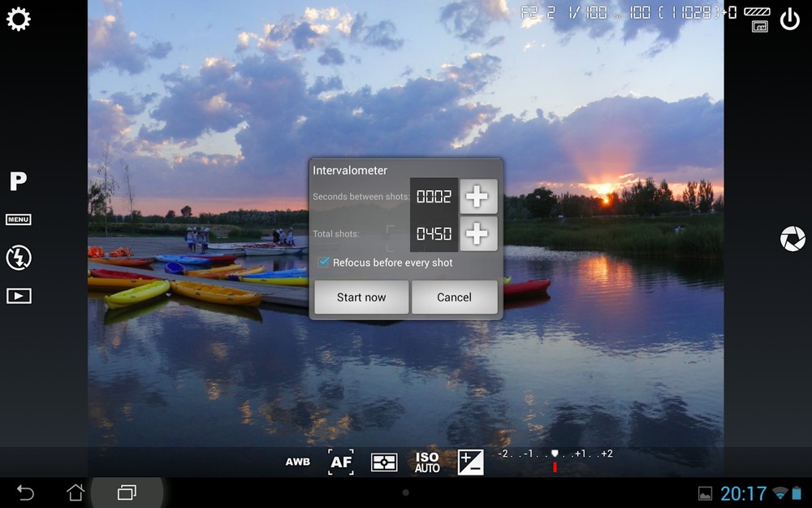Image resolution: width=812 pixels, height=508 pixels.
Task: Click the Start now button
Action: pos(361,297)
